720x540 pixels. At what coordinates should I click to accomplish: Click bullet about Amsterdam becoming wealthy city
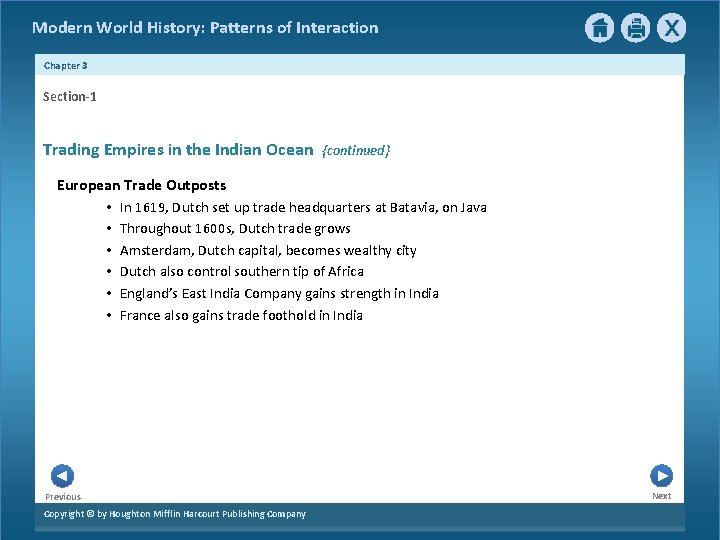(x=268, y=250)
